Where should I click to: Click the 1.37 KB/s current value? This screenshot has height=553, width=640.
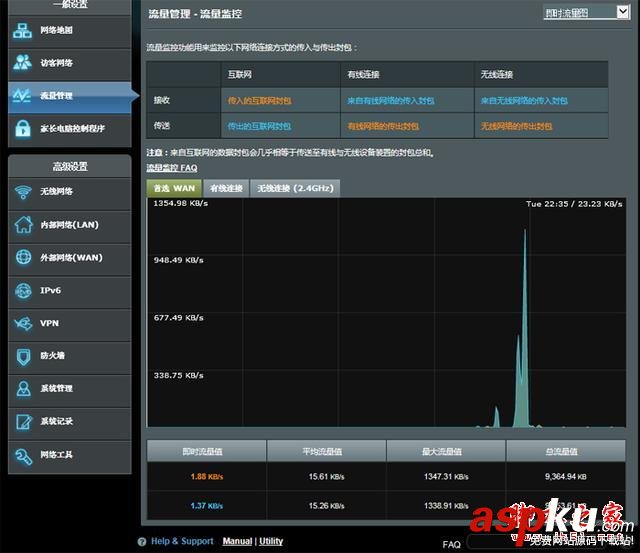(207, 506)
